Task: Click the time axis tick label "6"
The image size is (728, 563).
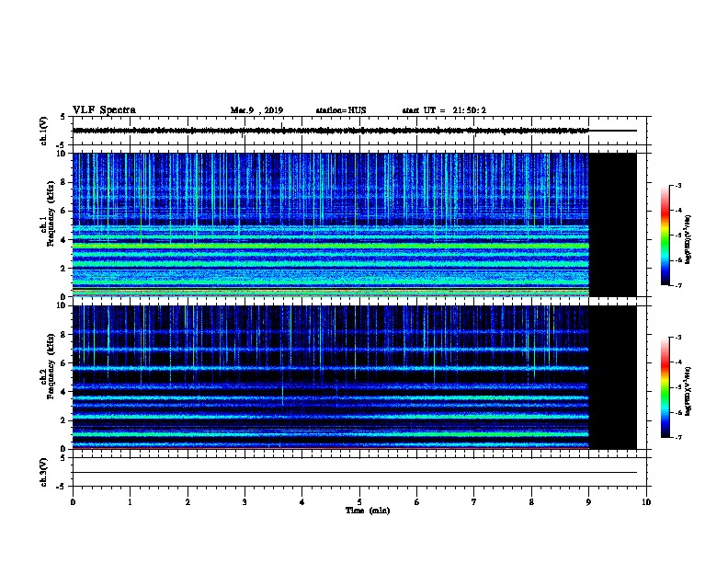Action: click(x=416, y=502)
